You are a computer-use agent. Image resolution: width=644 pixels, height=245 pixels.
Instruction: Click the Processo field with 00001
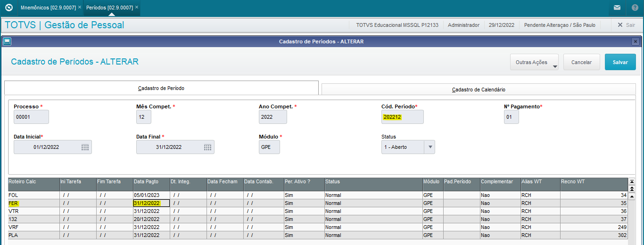pyautogui.click(x=31, y=117)
